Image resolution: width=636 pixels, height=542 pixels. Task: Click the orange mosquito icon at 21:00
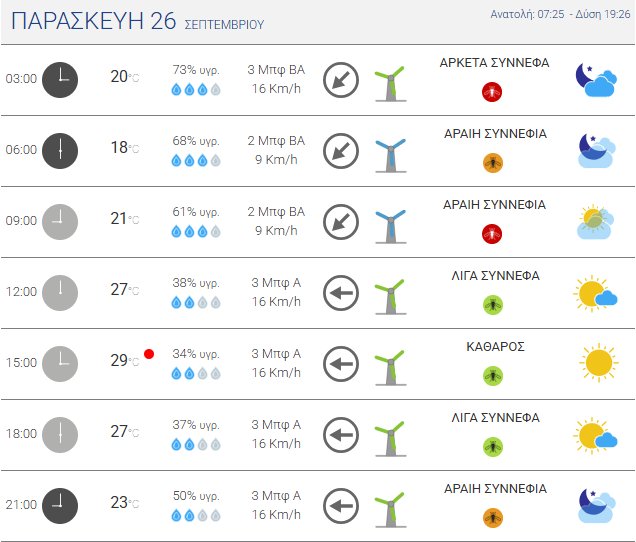click(493, 517)
